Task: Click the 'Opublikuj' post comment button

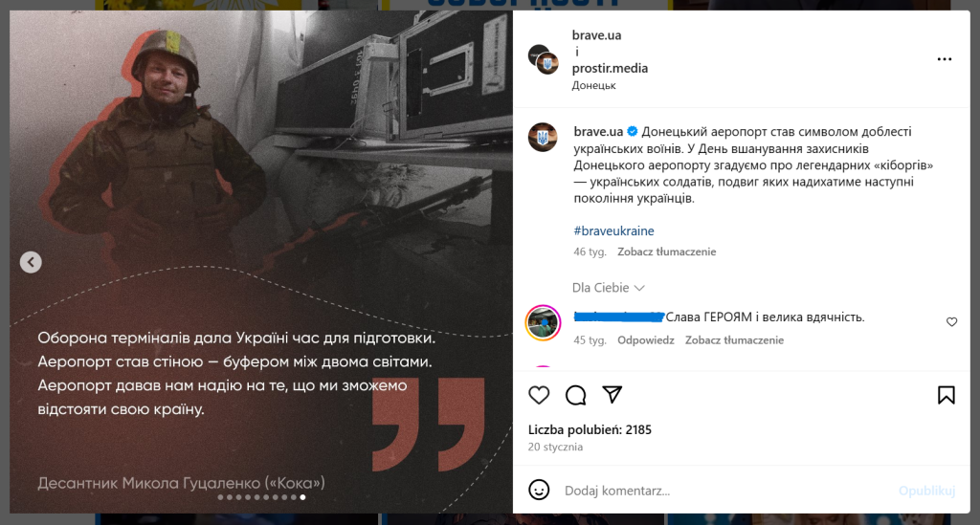Action: tap(926, 491)
